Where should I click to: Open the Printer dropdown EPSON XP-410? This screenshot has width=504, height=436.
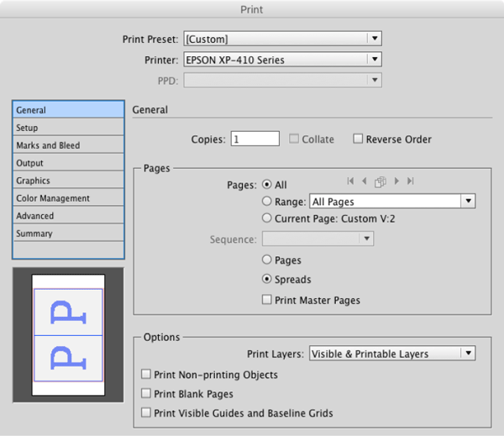[x=282, y=60]
